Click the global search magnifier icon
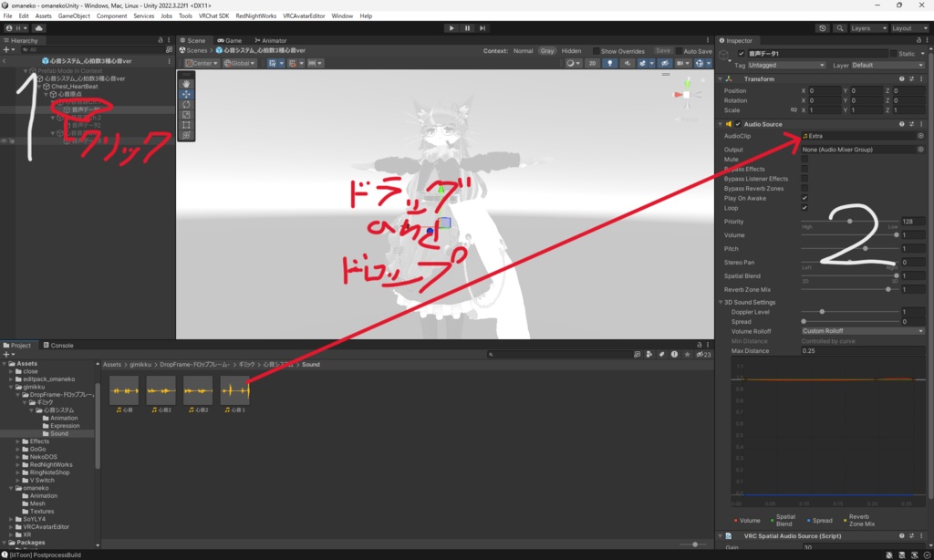 pyautogui.click(x=840, y=28)
